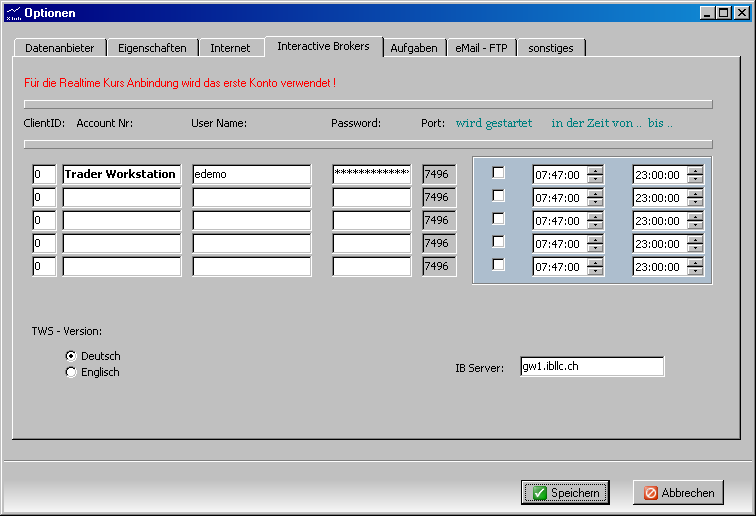The image size is (756, 516).
Task: Click the green checkmark icon on Speichern
Action: [540, 493]
